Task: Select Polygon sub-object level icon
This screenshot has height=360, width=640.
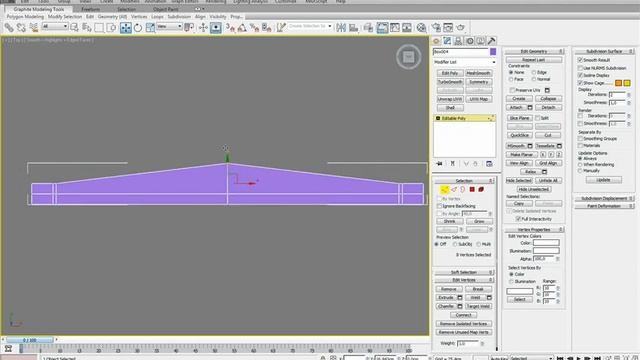Action: (x=472, y=189)
